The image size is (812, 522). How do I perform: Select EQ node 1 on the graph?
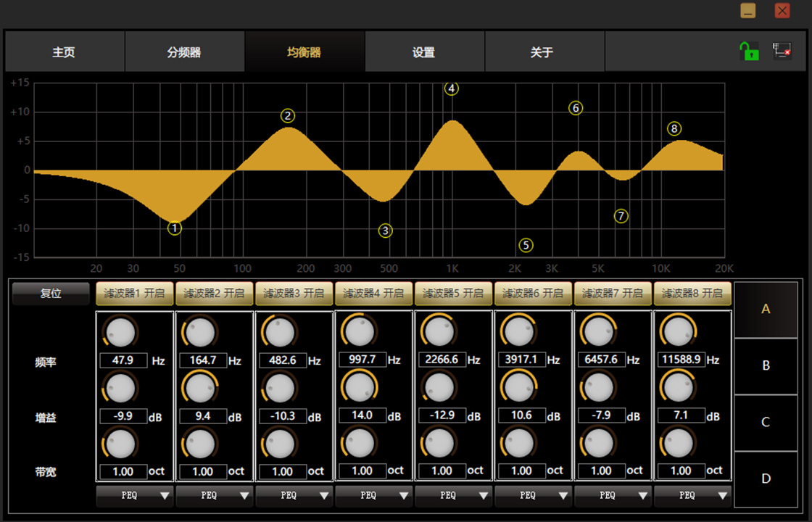click(x=175, y=228)
